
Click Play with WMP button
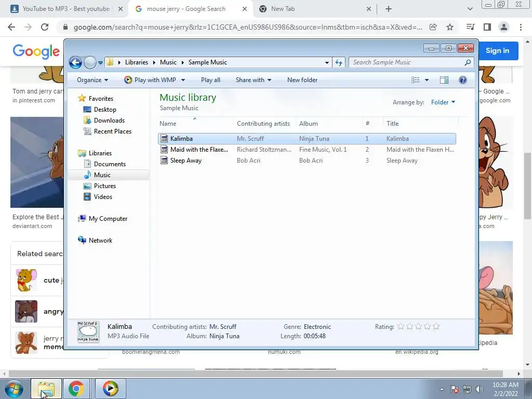click(150, 80)
